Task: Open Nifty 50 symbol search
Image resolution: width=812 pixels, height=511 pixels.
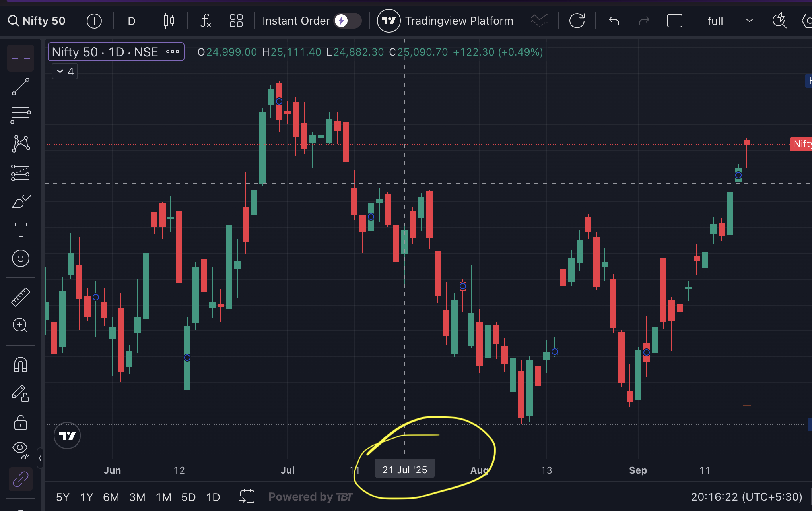Action: [x=37, y=21]
